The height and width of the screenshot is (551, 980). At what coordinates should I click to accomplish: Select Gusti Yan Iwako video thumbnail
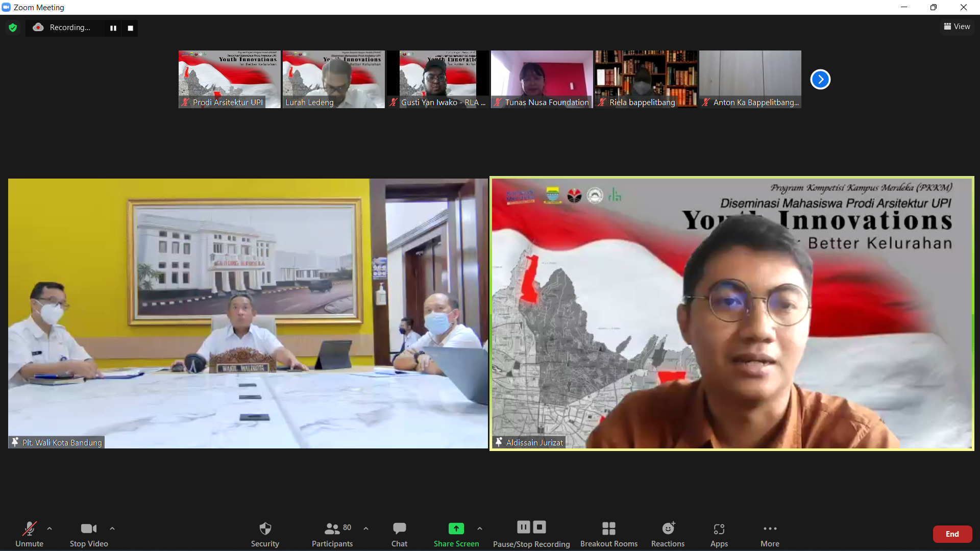click(437, 79)
